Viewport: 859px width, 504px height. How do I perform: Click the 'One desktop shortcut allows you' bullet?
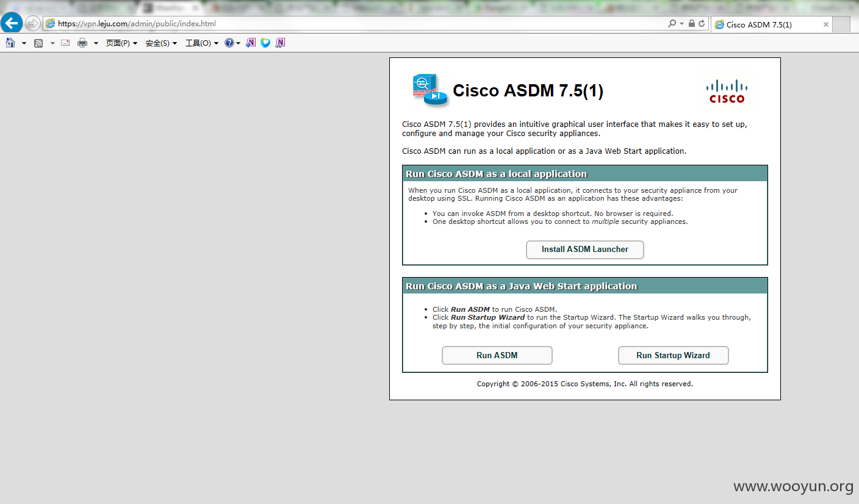(x=560, y=221)
